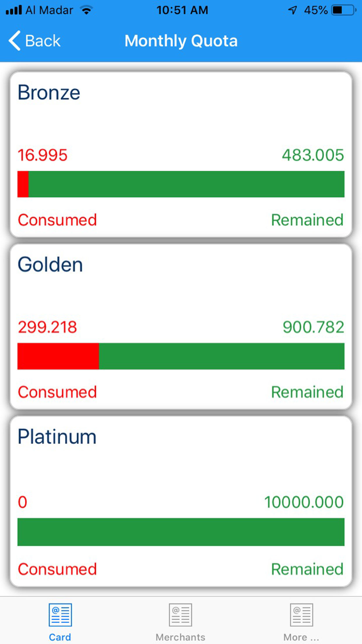Tap the Bronze card heading
362x644 pixels.
point(49,93)
